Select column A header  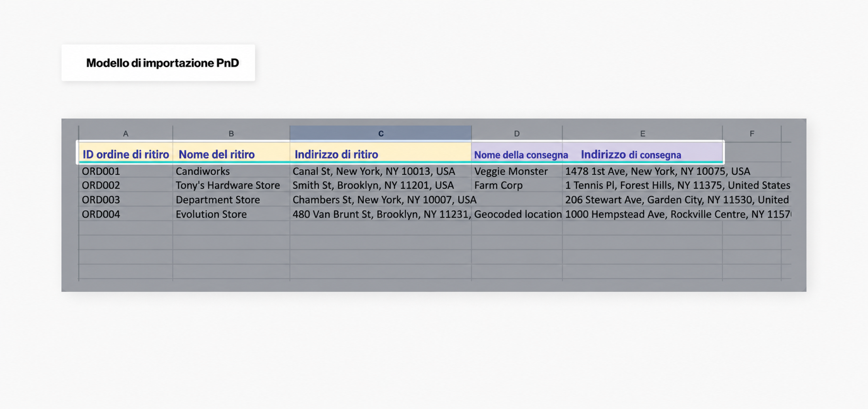pos(126,134)
